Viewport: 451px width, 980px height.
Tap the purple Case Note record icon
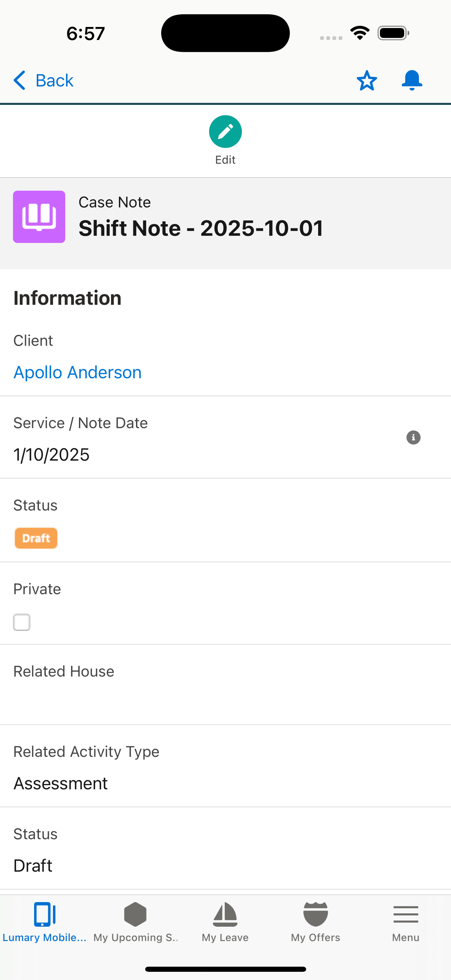39,217
